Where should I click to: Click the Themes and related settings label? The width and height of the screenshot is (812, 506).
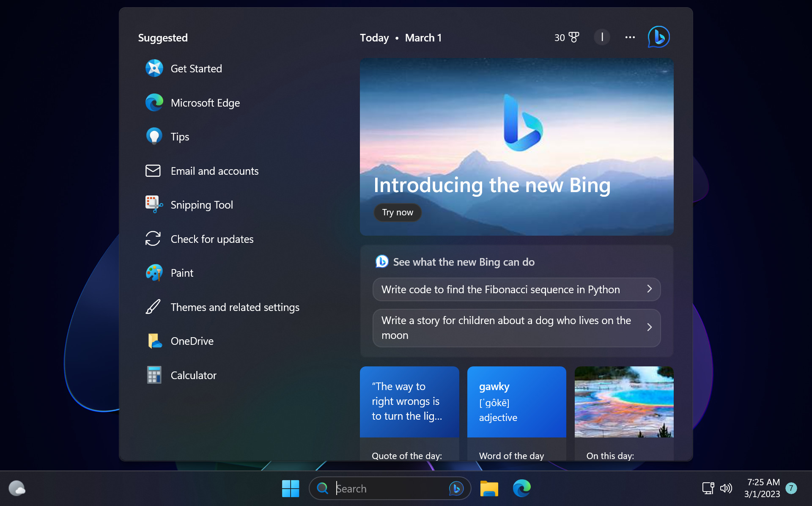(235, 307)
